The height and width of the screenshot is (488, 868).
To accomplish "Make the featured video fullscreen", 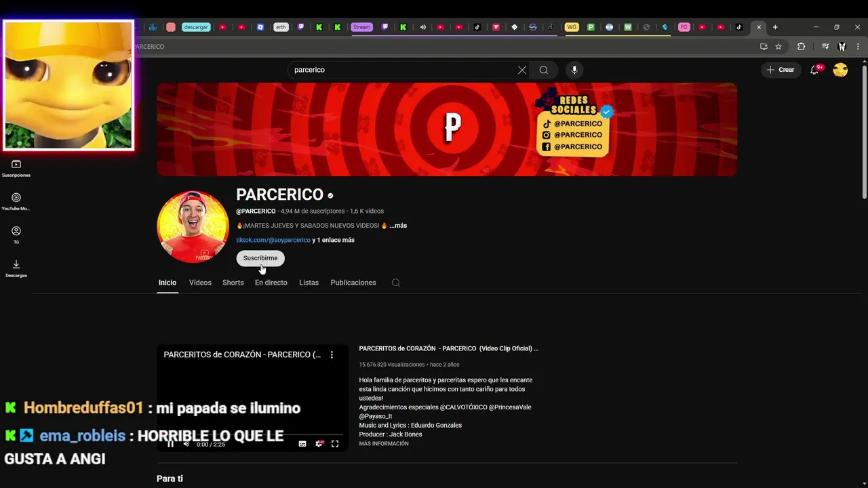I will pos(335,444).
